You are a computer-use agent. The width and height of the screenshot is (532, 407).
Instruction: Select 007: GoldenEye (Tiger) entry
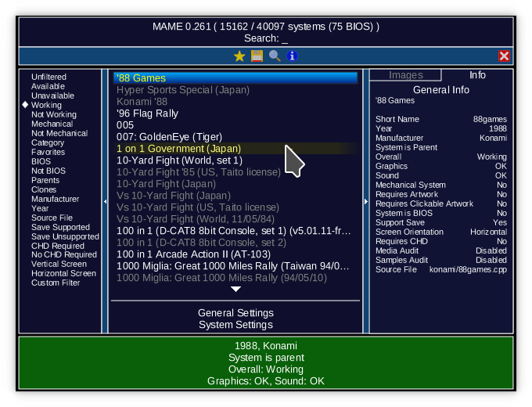169,137
